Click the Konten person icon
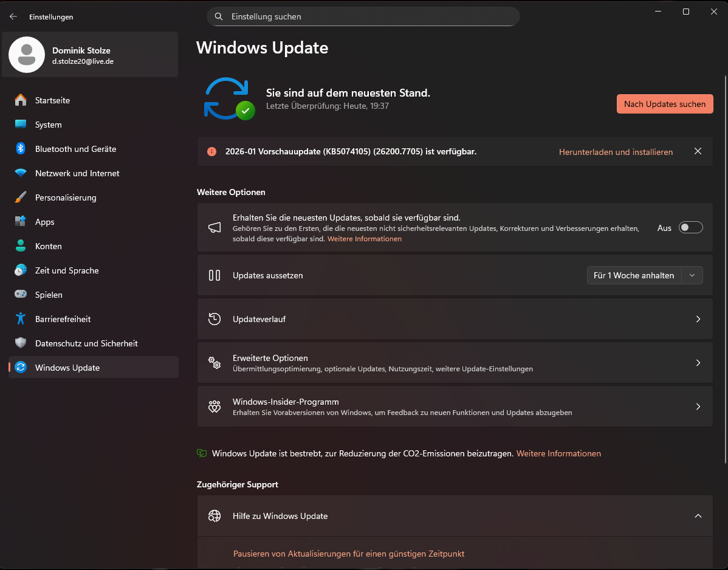This screenshot has height=570, width=728. tap(21, 246)
